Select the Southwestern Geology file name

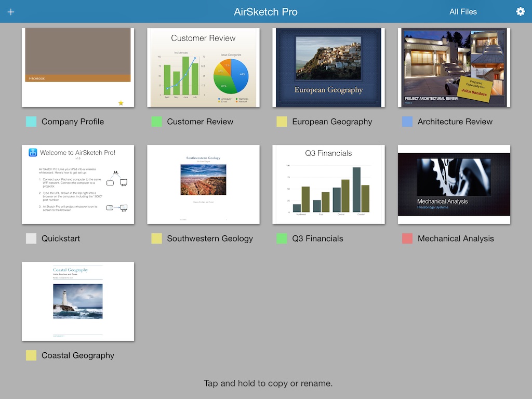pos(210,239)
